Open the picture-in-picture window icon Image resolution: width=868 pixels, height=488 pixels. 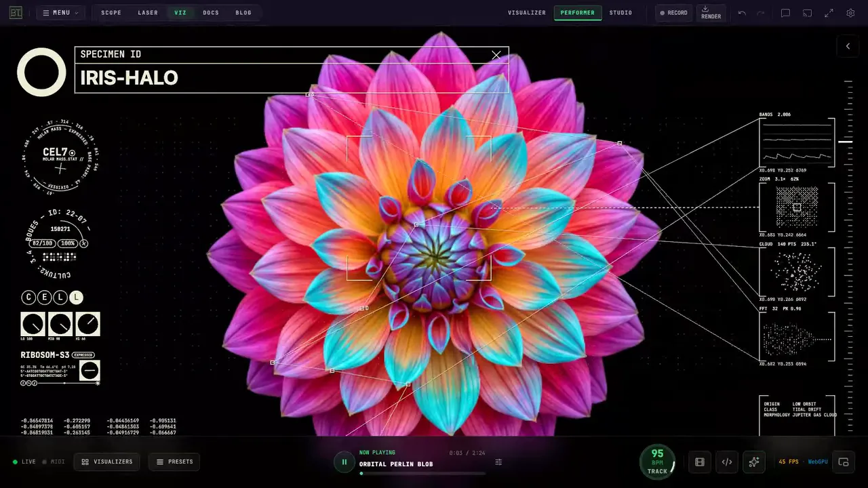[x=844, y=462]
